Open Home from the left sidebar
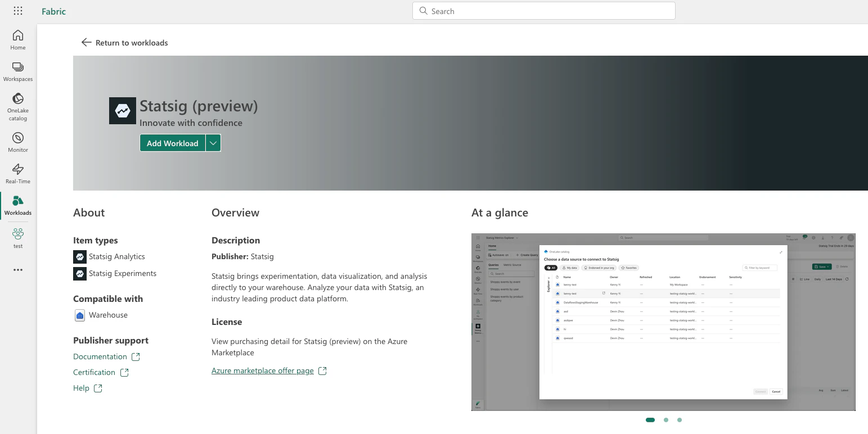The width and height of the screenshot is (868, 434). click(x=17, y=38)
